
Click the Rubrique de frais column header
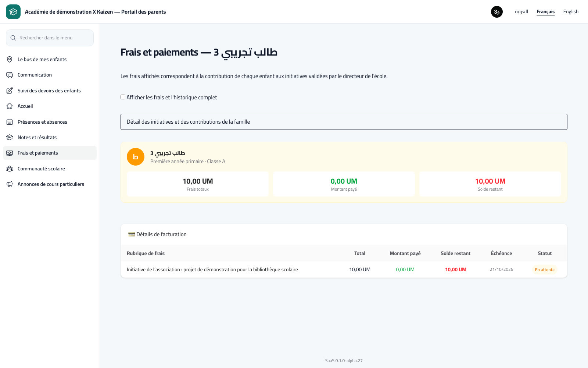[146, 253]
